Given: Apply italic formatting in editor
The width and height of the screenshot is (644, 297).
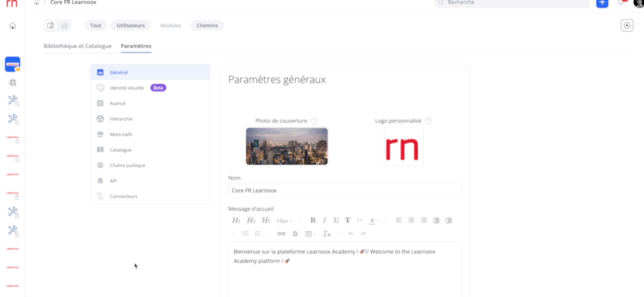Looking at the screenshot, I should coord(325,220).
